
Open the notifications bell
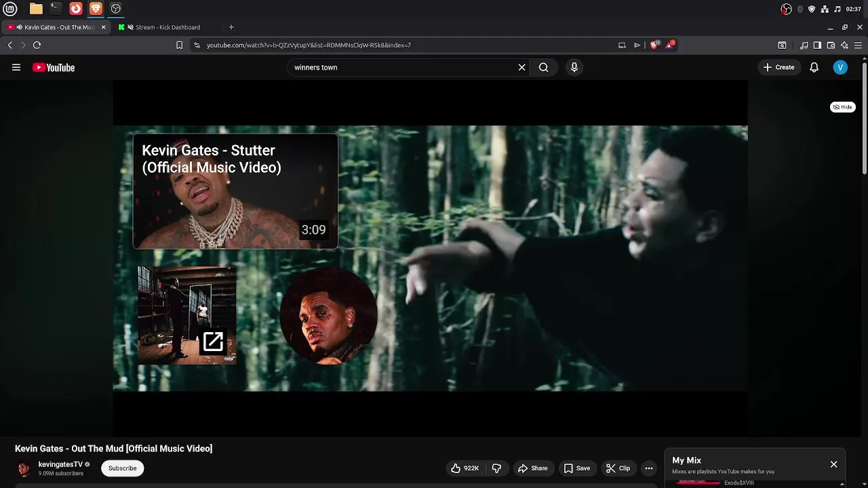[814, 67]
